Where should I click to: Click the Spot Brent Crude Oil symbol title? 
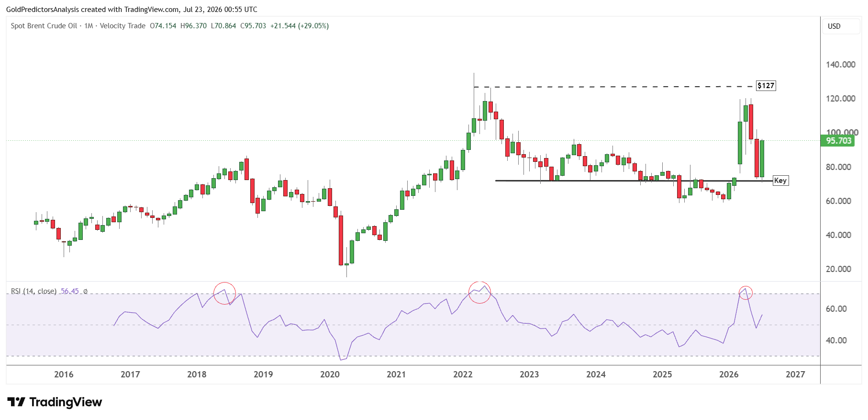(x=44, y=26)
